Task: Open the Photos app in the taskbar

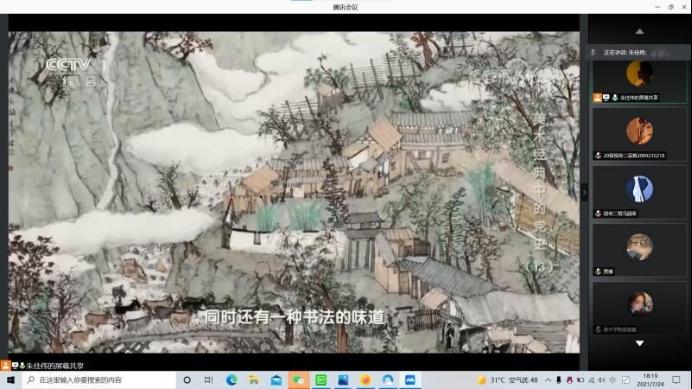Action: point(343,380)
